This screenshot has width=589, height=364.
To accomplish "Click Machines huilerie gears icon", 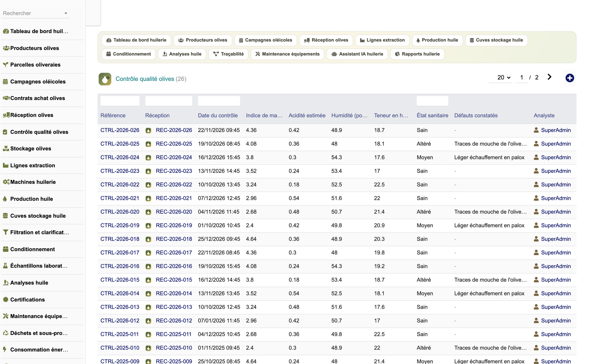I will (x=6, y=182).
